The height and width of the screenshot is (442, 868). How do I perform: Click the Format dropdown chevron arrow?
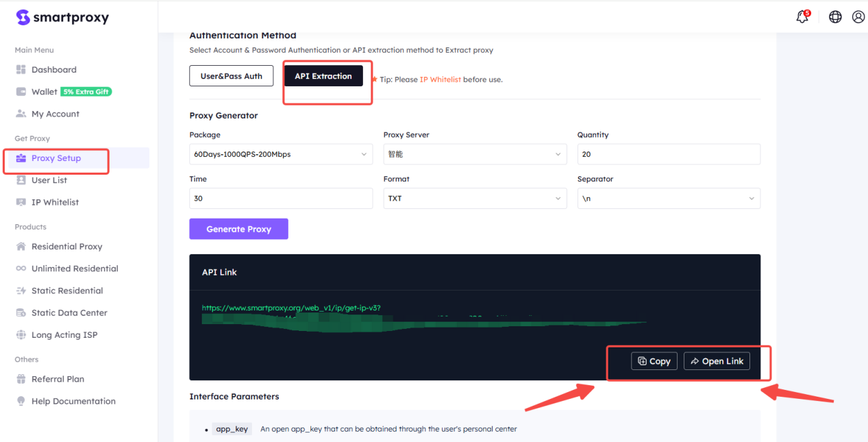click(558, 199)
